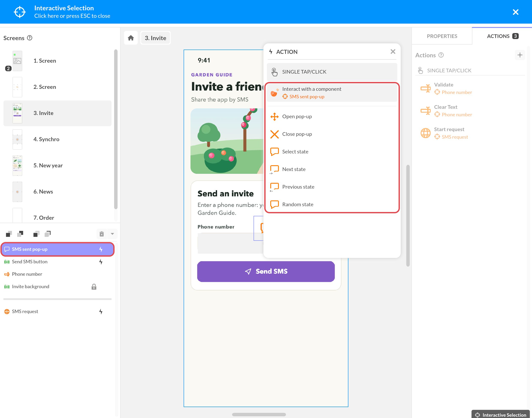This screenshot has width=532, height=418.
Task: Click the delete component trash icon
Action: pyautogui.click(x=102, y=234)
